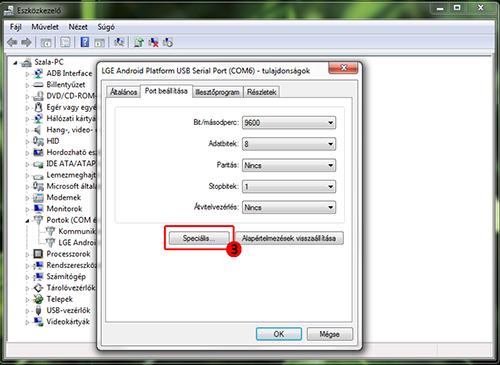The image size is (500, 365).
Task: Close the COM6 properties dialog
Action: click(343, 68)
